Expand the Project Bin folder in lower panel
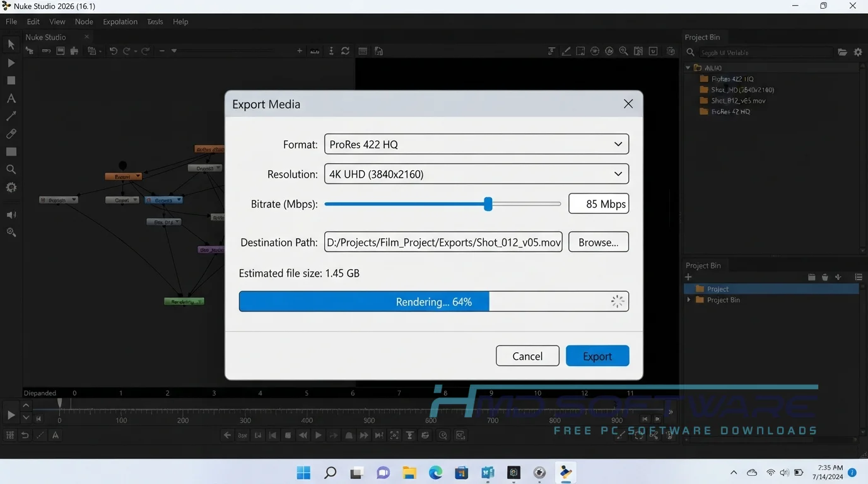The image size is (868, 484). point(689,300)
